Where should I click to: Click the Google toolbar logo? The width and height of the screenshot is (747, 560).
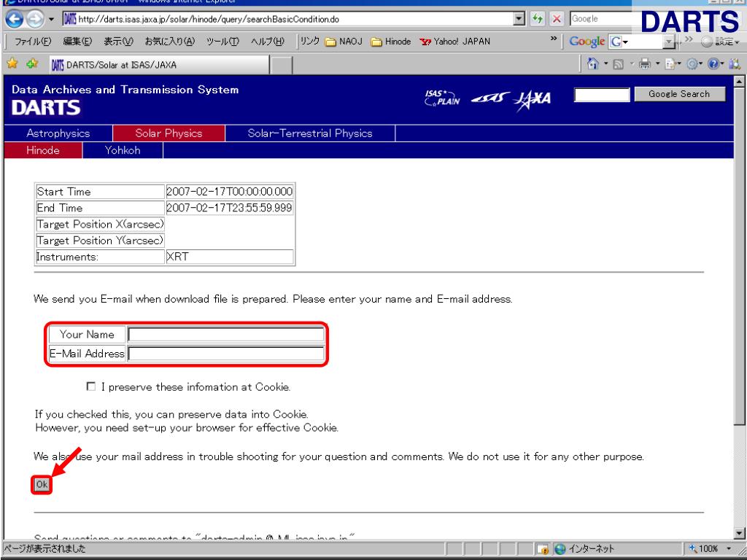tap(587, 42)
